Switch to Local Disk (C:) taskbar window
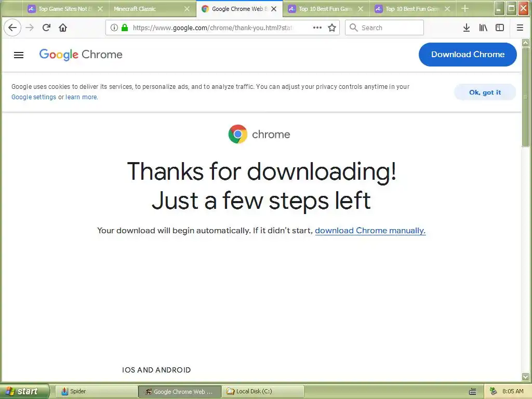Screen dimensions: 532x399 [x=263, y=391]
